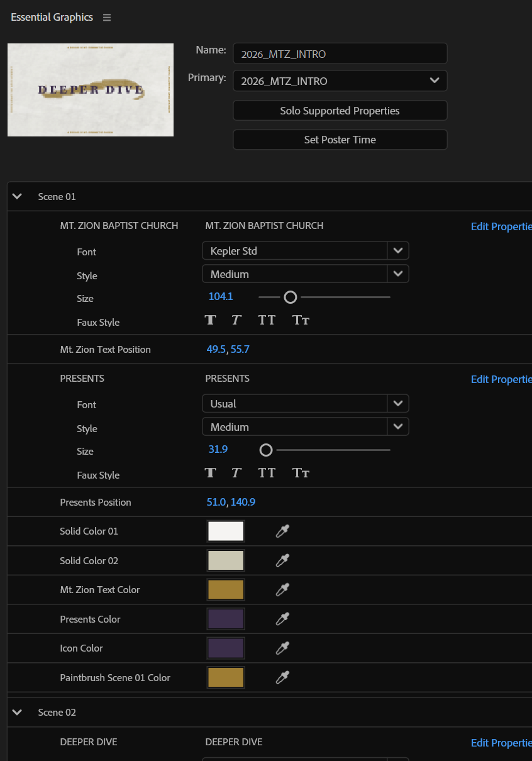Open Edit Properties for DEEPER DIVE
The width and height of the screenshot is (532, 761).
pos(501,743)
